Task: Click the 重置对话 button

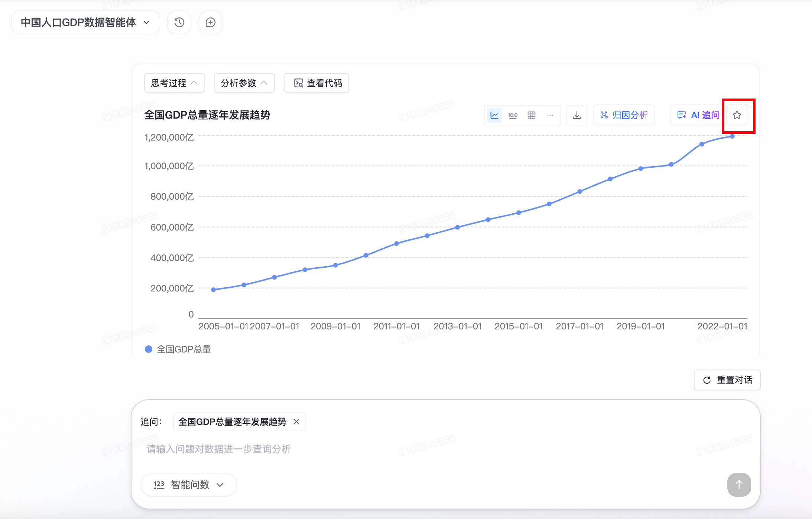Action: pyautogui.click(x=727, y=380)
